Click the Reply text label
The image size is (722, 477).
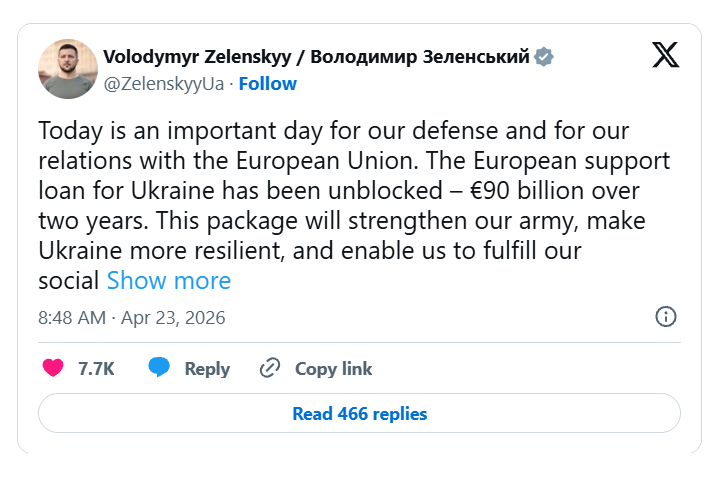pos(207,368)
